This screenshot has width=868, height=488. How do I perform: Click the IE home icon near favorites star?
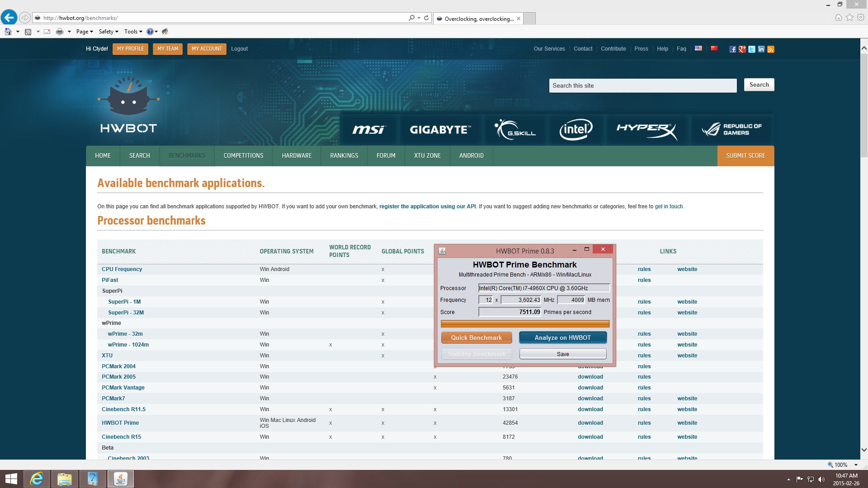(839, 17)
